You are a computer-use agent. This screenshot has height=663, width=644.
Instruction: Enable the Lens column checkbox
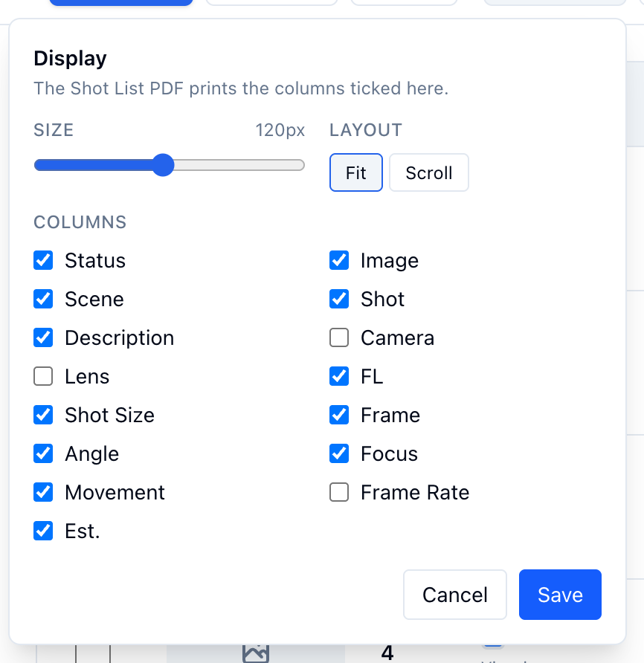(43, 376)
